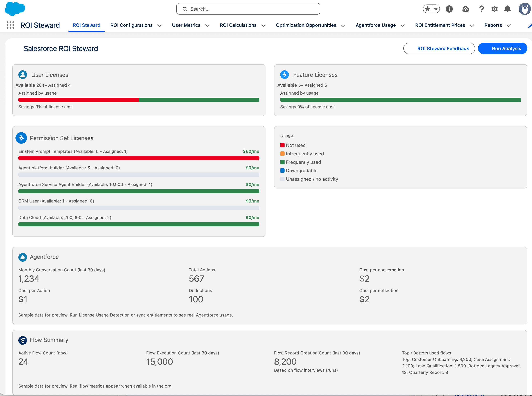The width and height of the screenshot is (532, 396).
Task: Open Setup via the gear icon
Action: 494,9
